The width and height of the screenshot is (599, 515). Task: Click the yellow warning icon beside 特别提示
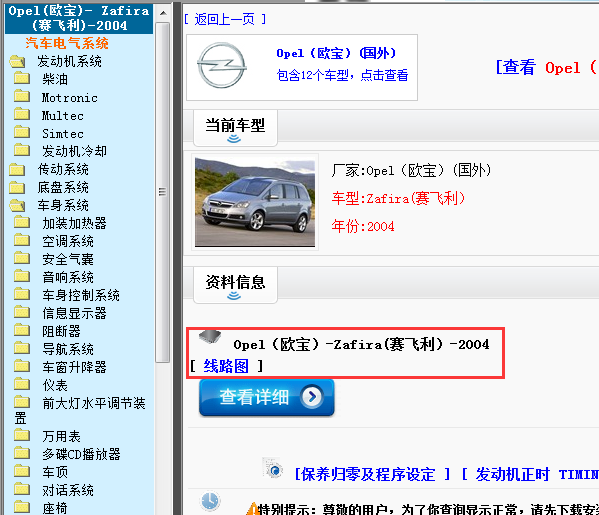click(x=252, y=509)
